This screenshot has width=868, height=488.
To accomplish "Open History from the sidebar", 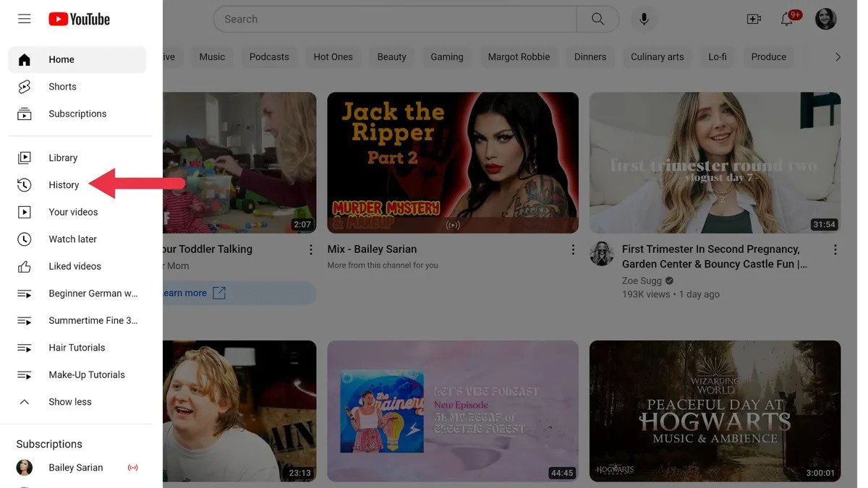I will [64, 184].
